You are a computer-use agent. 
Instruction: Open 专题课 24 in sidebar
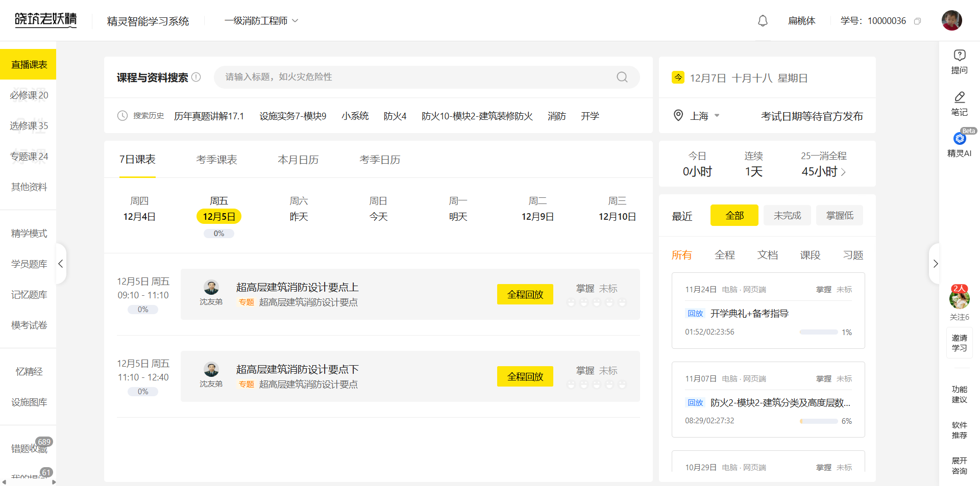[x=29, y=156]
